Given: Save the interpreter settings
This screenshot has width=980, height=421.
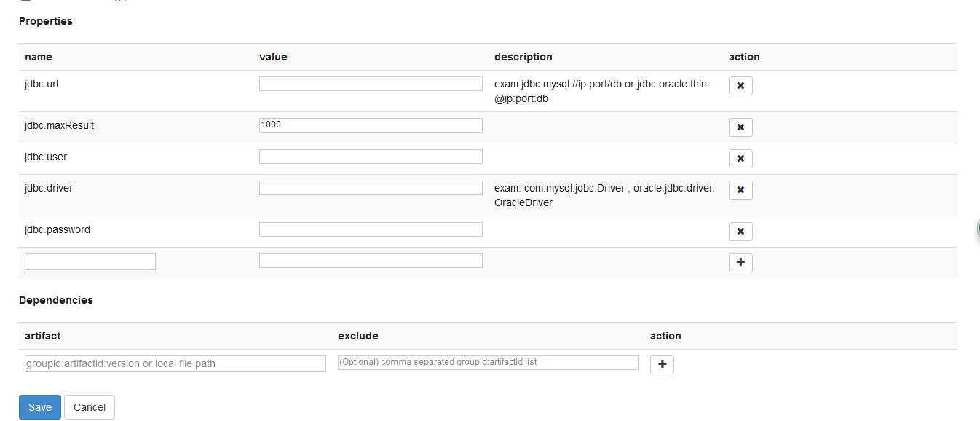Looking at the screenshot, I should tap(40, 407).
